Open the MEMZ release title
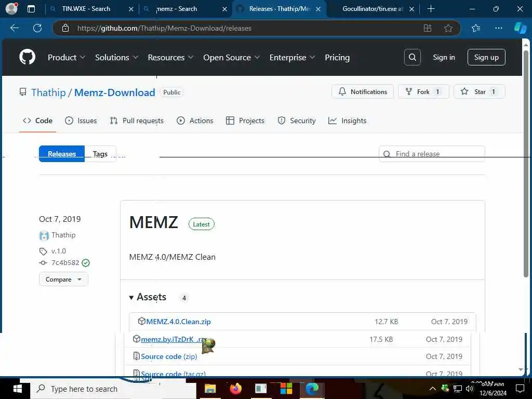Screen dimensions: 532x399 (153, 222)
